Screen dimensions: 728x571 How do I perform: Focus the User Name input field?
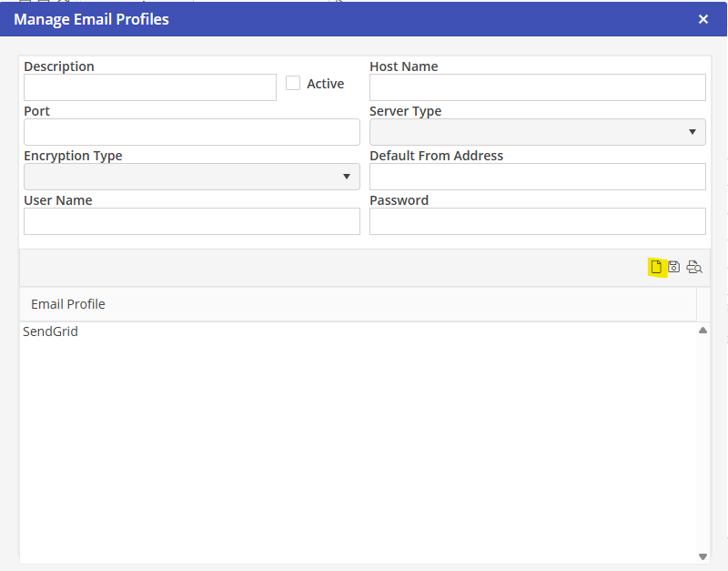click(x=191, y=221)
